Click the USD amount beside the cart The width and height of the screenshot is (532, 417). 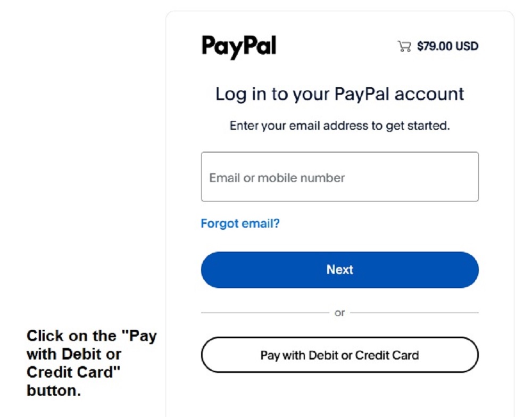pos(447,46)
